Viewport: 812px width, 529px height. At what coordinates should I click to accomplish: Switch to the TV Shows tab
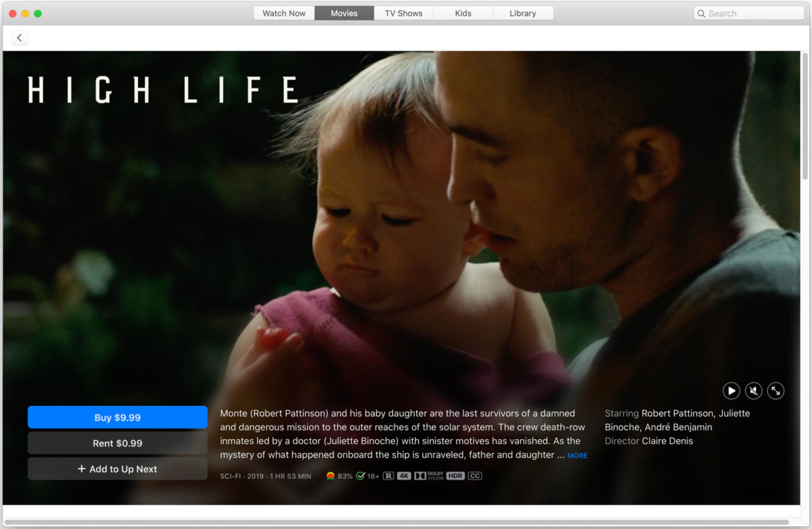403,12
